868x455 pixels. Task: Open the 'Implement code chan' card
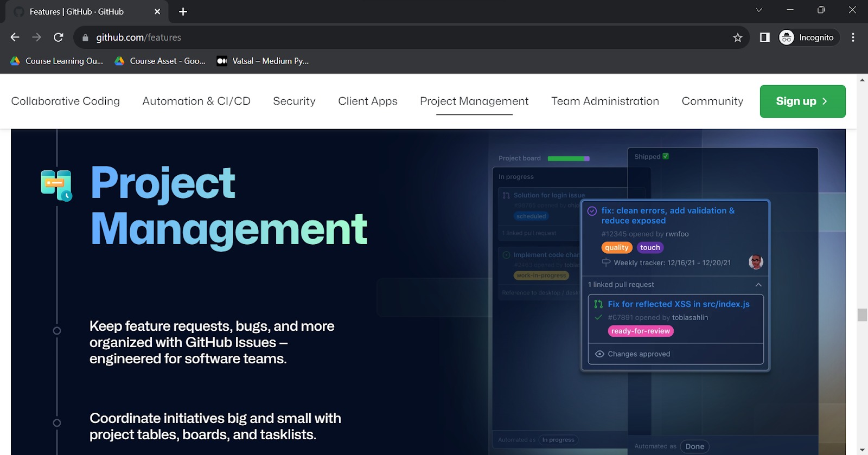click(546, 255)
